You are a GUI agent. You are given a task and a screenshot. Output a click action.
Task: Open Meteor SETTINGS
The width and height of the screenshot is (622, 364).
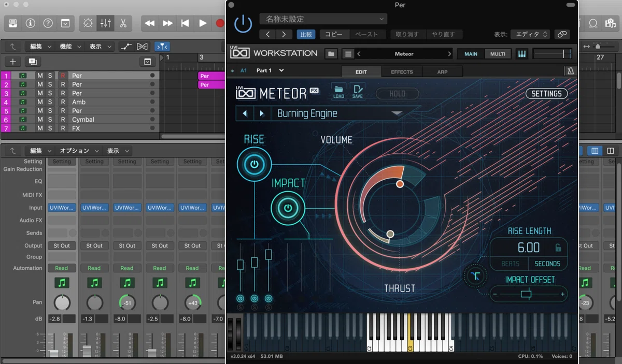(x=546, y=94)
